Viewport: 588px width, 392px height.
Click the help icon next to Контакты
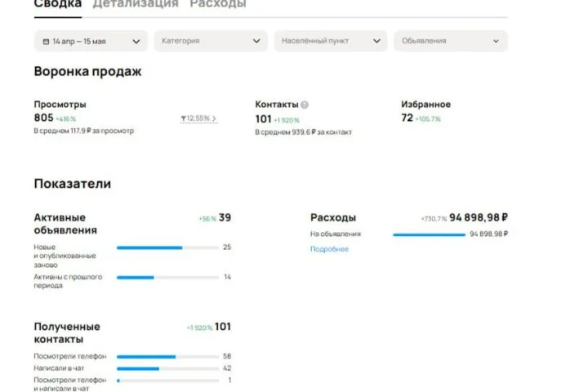click(305, 105)
